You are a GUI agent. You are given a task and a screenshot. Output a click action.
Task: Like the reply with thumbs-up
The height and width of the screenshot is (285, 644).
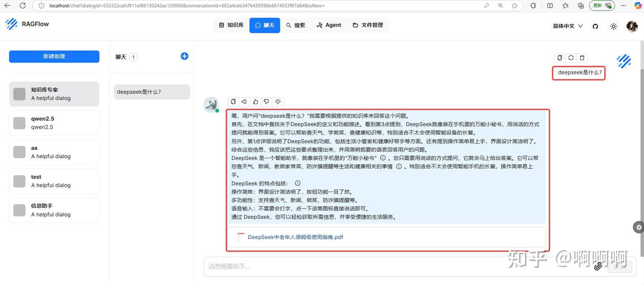[x=255, y=102]
